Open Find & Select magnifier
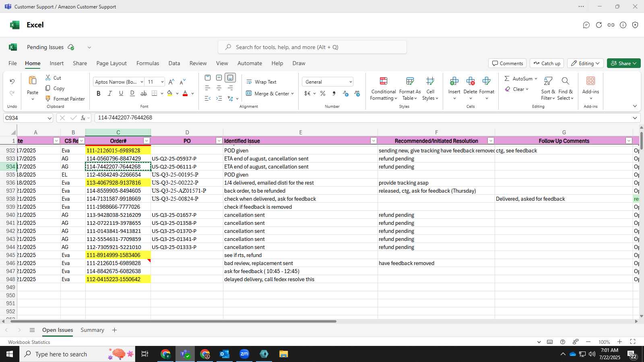 click(566, 88)
